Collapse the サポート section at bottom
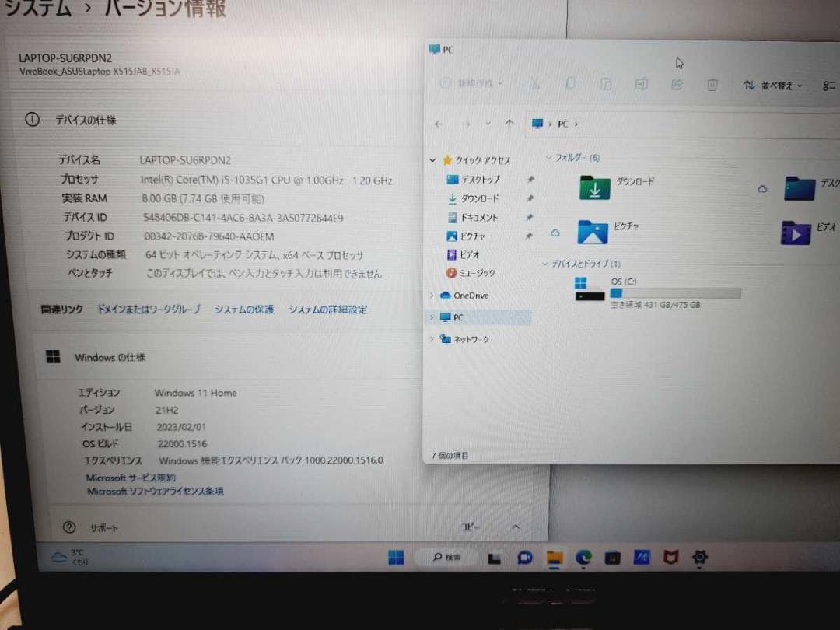The height and width of the screenshot is (630, 840). [x=515, y=527]
